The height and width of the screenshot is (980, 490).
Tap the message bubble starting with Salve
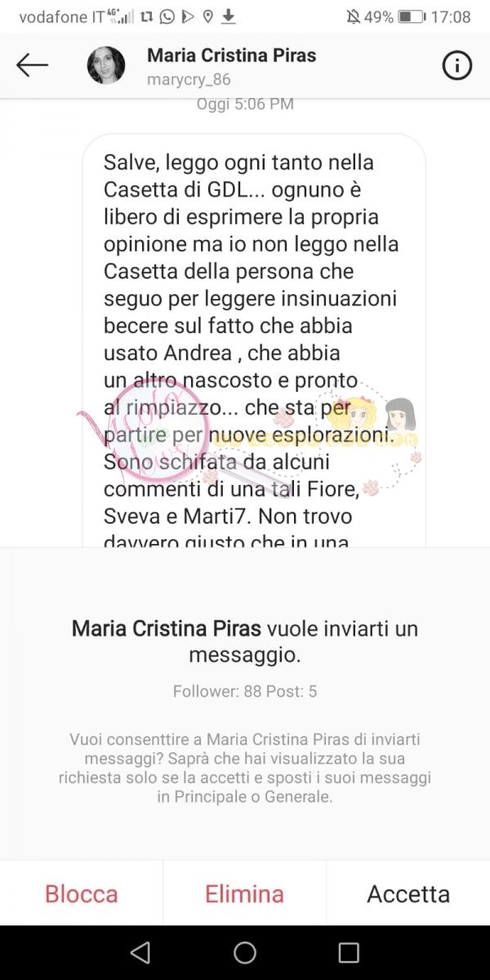pyautogui.click(x=254, y=340)
